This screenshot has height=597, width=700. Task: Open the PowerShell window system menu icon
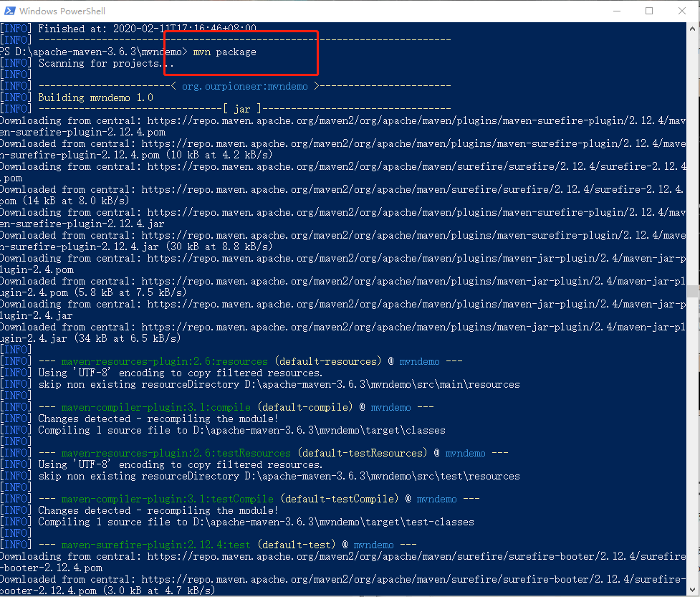(x=9, y=11)
